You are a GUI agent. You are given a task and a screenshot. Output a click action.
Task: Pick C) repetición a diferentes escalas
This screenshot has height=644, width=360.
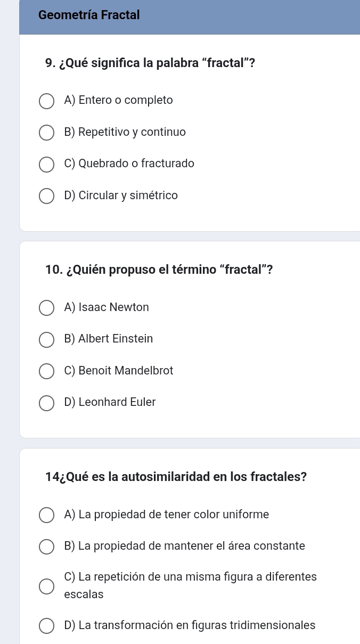(47, 586)
